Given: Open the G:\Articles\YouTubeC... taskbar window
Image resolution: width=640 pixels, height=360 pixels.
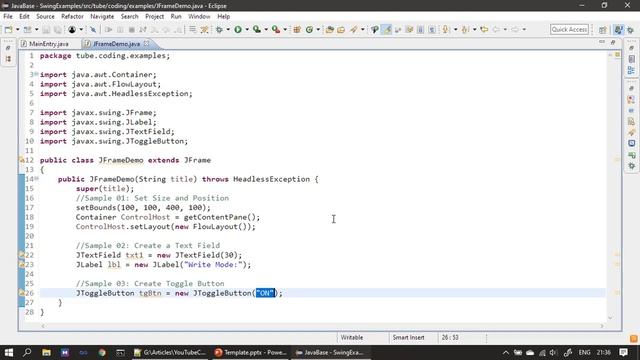Looking at the screenshot, I should pos(170,352).
